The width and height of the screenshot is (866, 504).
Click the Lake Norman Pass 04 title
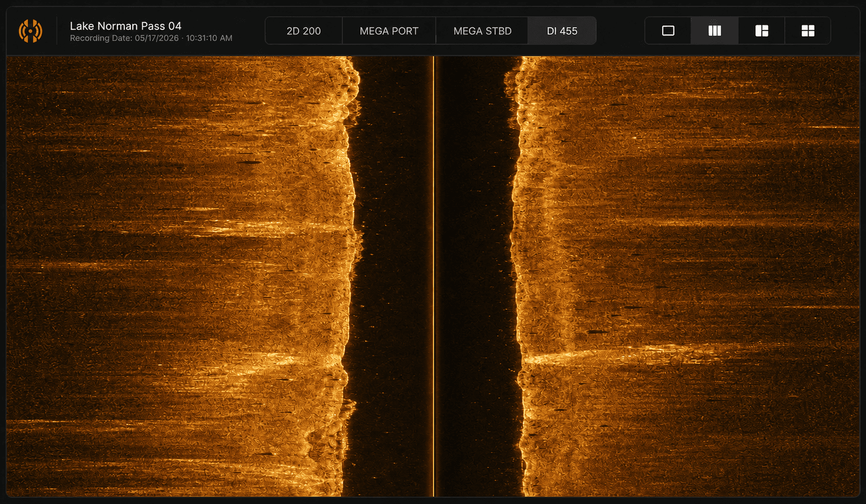125,26
